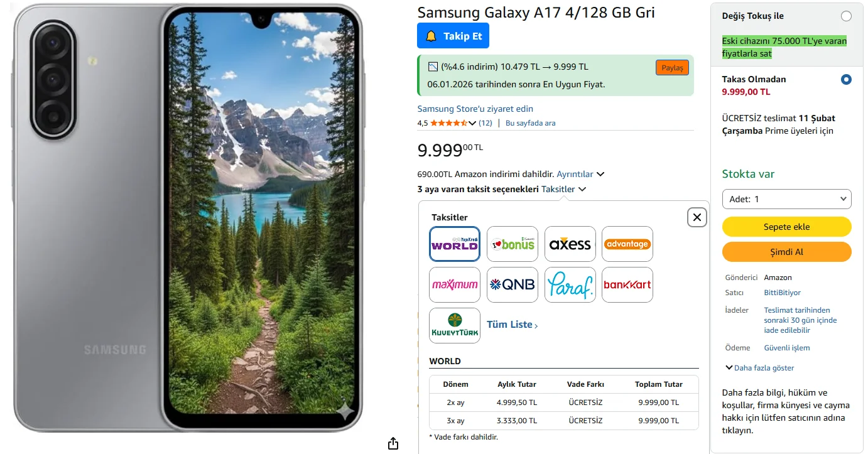
Task: Select the Bankkart logo
Action: pyautogui.click(x=627, y=284)
